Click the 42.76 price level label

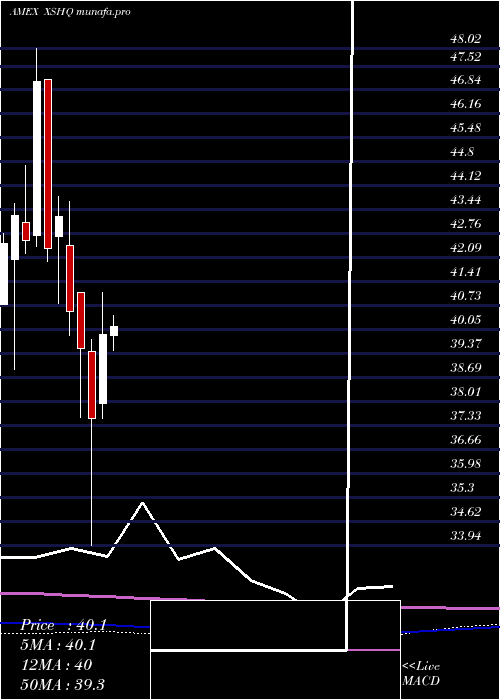coord(466,224)
